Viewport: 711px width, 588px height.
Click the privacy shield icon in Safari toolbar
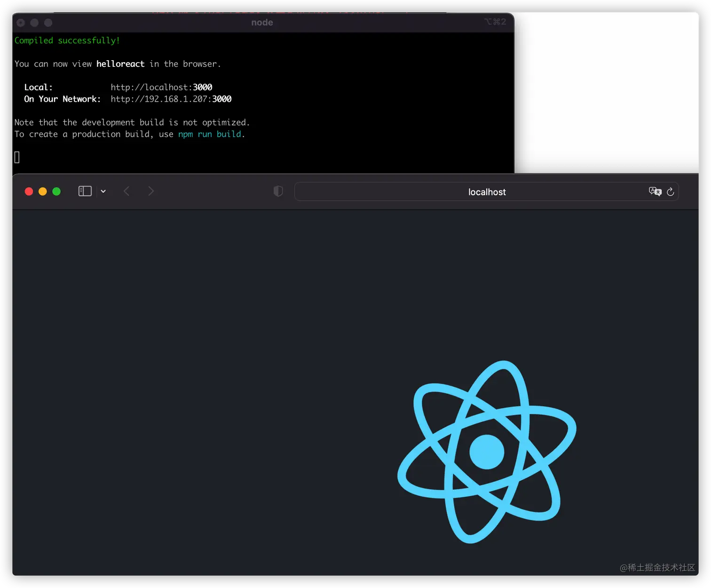click(x=278, y=191)
